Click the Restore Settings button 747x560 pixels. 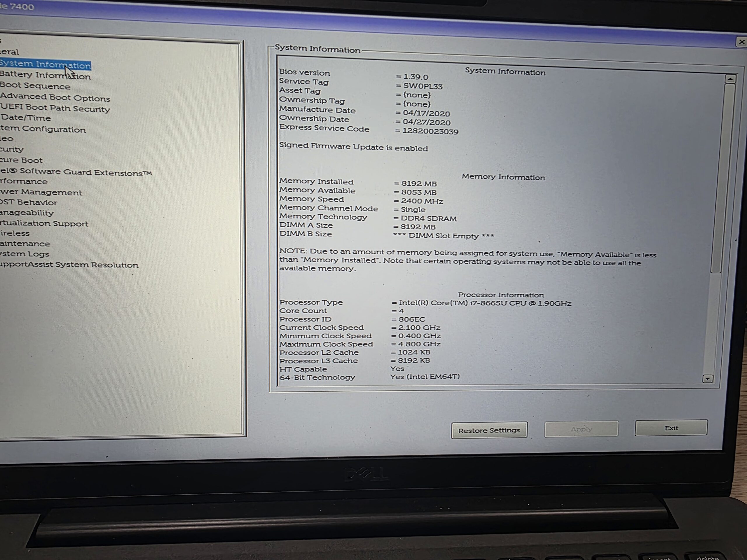click(489, 430)
